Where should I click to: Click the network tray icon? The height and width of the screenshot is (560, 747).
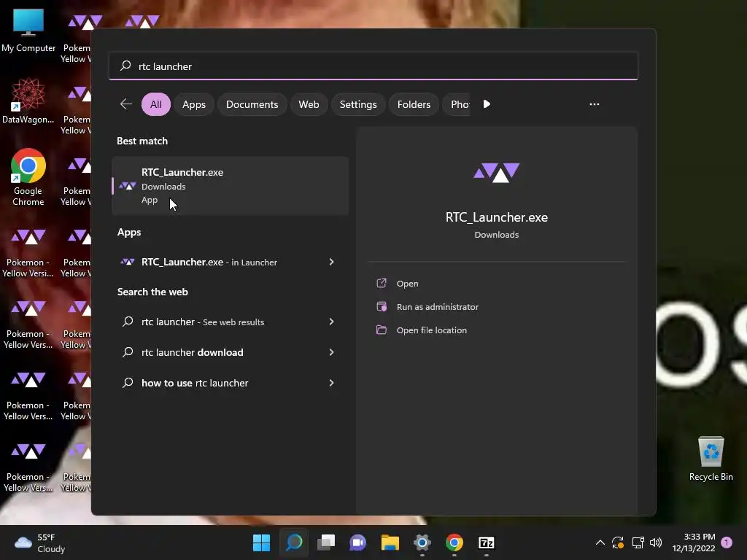[x=638, y=542]
